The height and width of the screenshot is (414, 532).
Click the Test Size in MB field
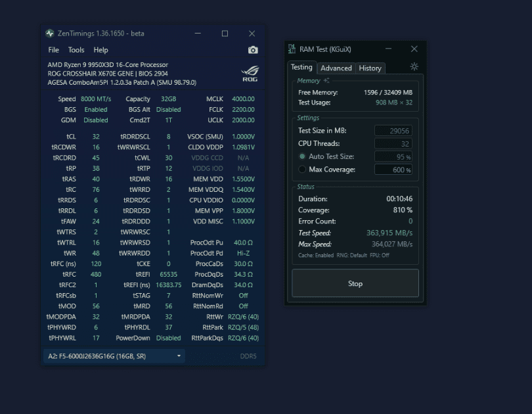[x=393, y=131]
